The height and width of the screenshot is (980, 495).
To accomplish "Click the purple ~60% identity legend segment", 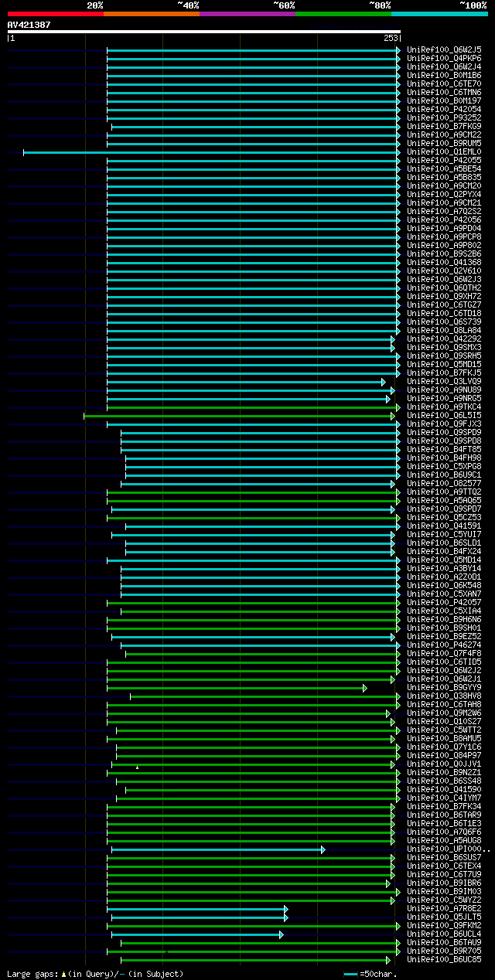I will coord(247,14).
